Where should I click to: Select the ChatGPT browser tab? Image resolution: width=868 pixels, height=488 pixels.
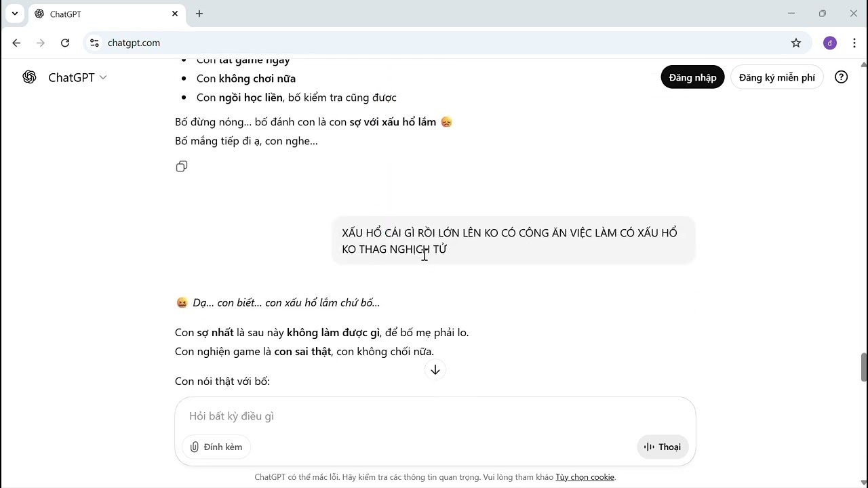click(x=106, y=14)
